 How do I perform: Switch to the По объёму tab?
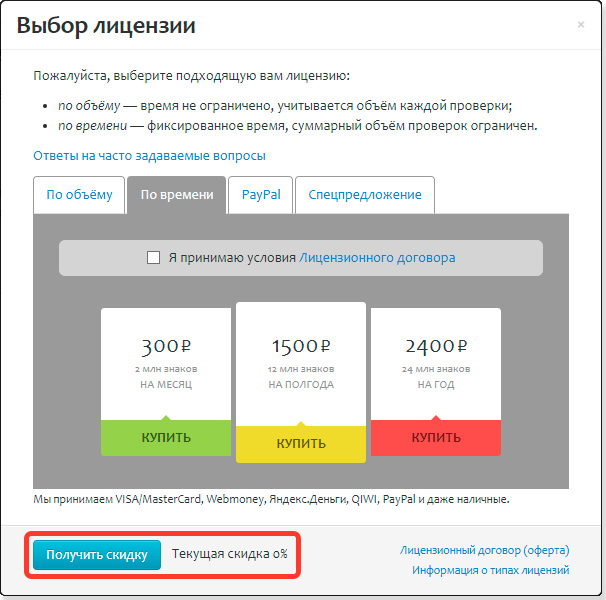pos(79,195)
